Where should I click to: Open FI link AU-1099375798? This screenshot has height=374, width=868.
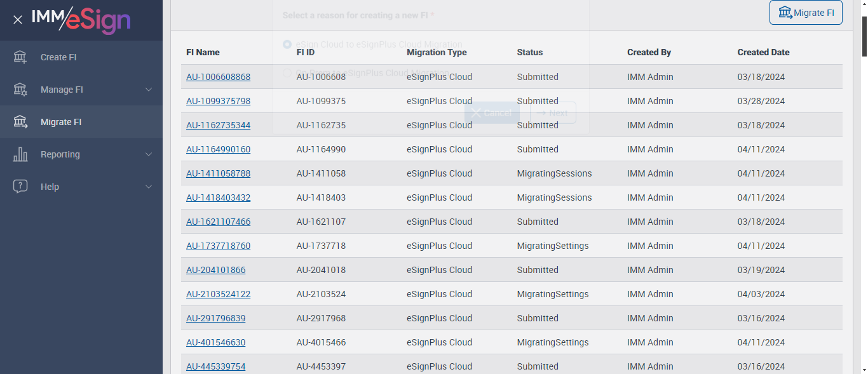point(218,101)
